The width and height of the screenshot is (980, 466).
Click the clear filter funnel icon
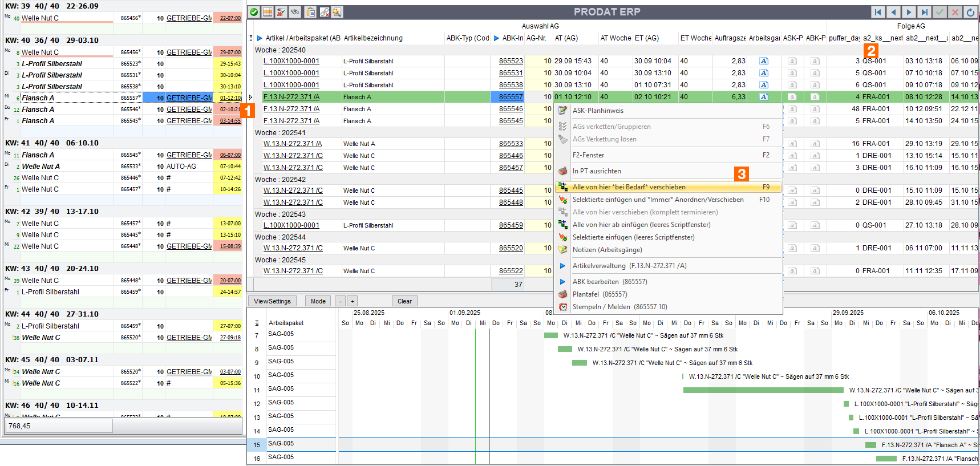click(x=281, y=12)
